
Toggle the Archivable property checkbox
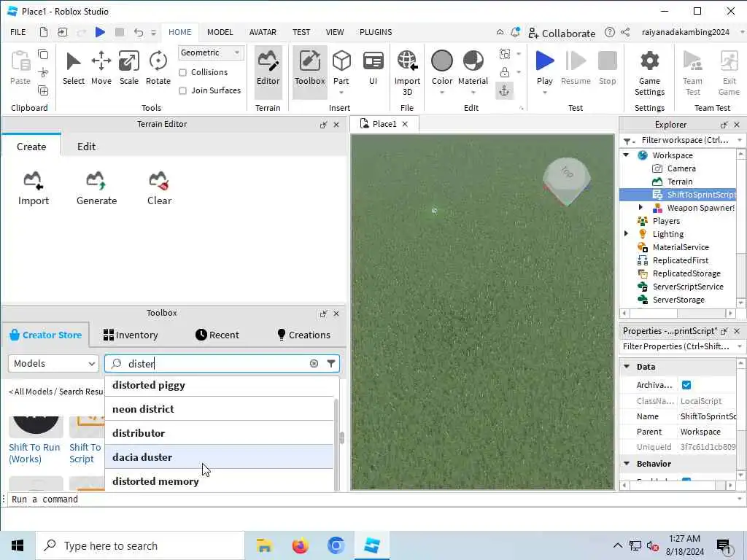click(x=686, y=385)
